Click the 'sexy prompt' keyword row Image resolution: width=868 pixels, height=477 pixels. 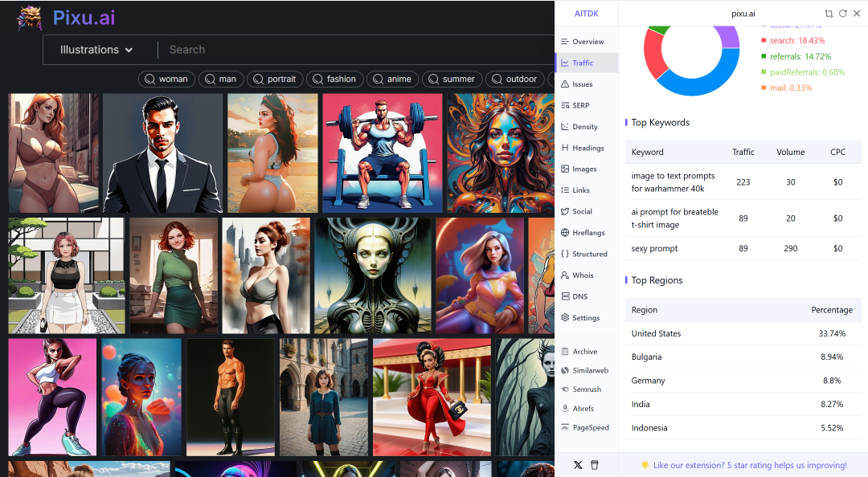coord(743,248)
